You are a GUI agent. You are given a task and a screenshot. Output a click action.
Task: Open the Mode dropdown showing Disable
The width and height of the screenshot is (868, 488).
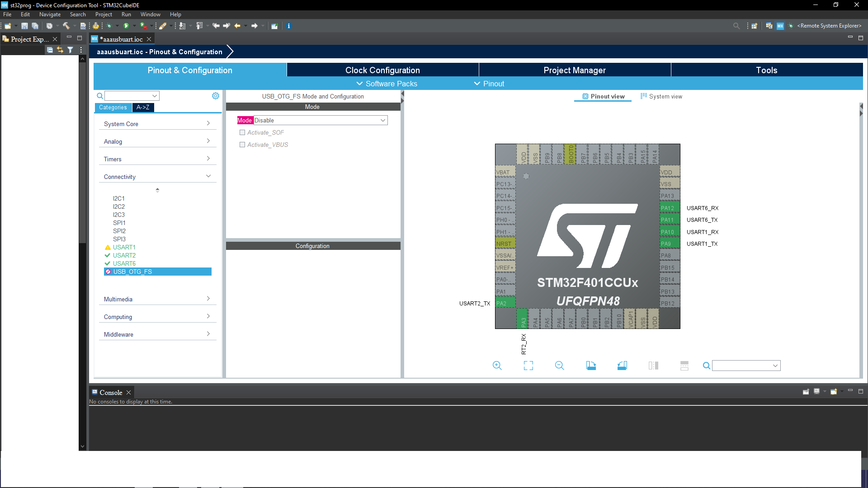pyautogui.click(x=321, y=120)
